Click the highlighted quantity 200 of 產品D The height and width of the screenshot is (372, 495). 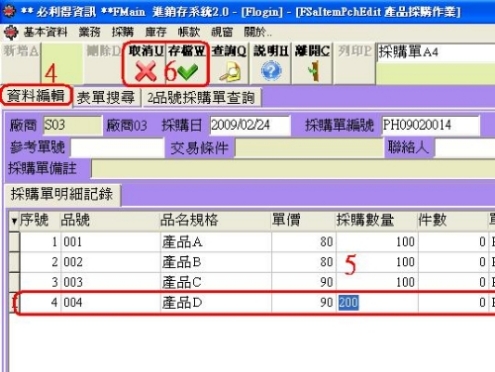coord(348,303)
